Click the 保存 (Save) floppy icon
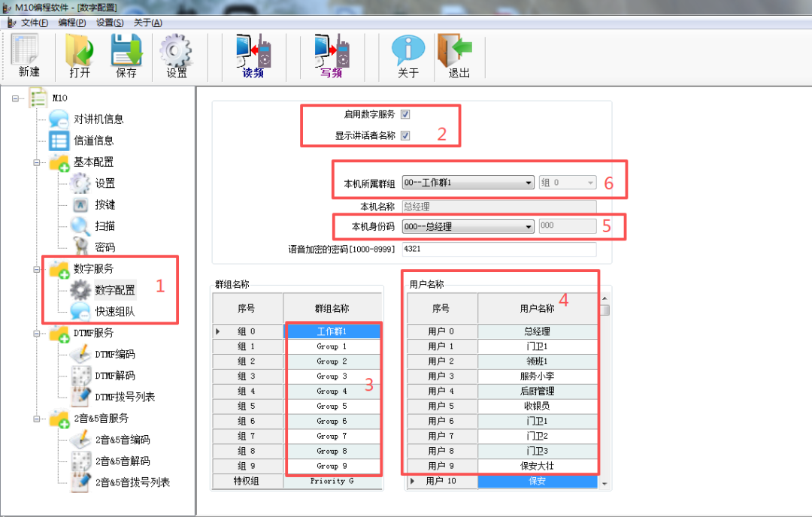 point(126,50)
